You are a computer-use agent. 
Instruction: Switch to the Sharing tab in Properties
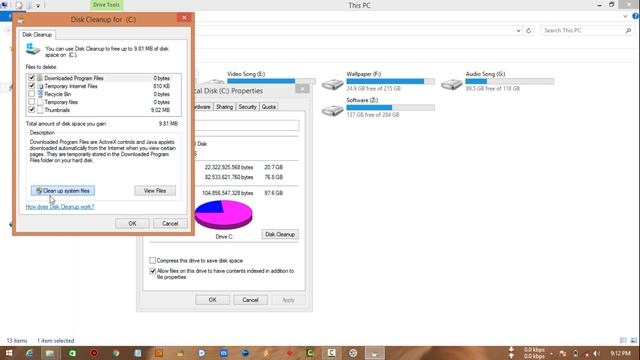pyautogui.click(x=224, y=107)
